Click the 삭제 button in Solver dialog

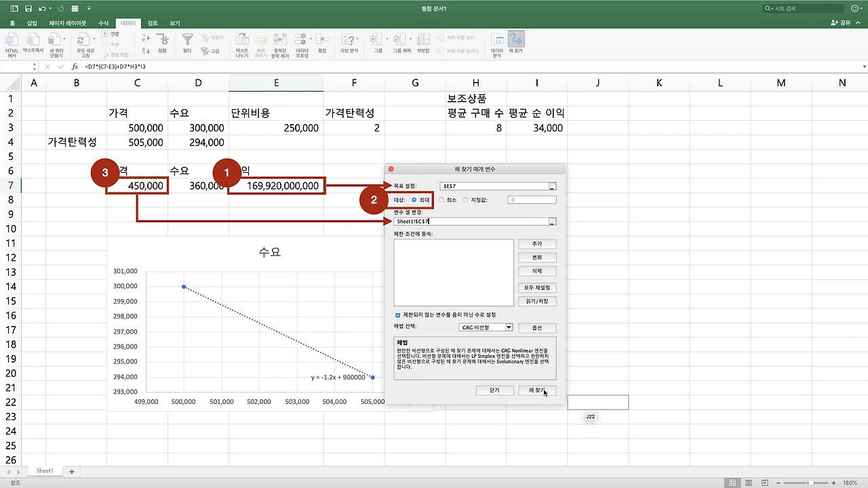(537, 271)
